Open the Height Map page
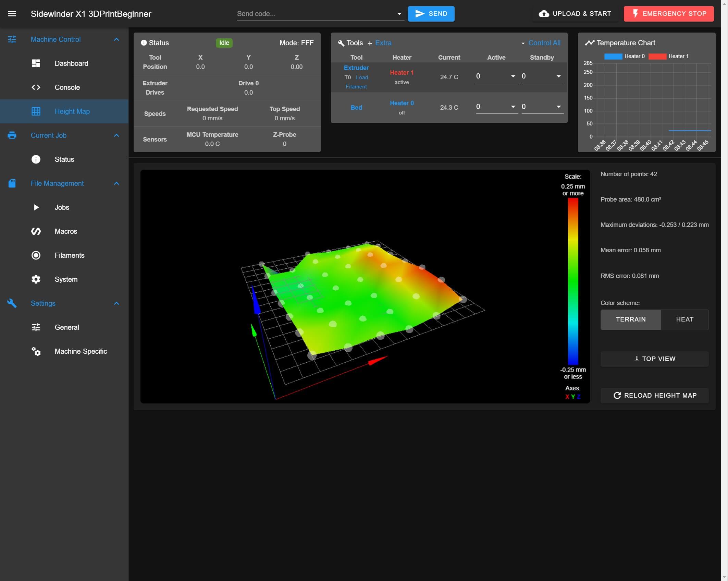728x581 pixels. 72,111
